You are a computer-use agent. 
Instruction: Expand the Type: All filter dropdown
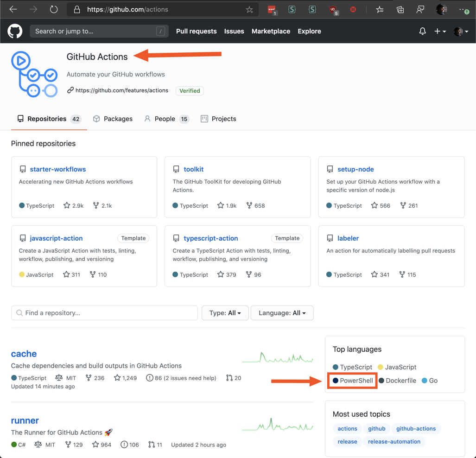pos(225,313)
